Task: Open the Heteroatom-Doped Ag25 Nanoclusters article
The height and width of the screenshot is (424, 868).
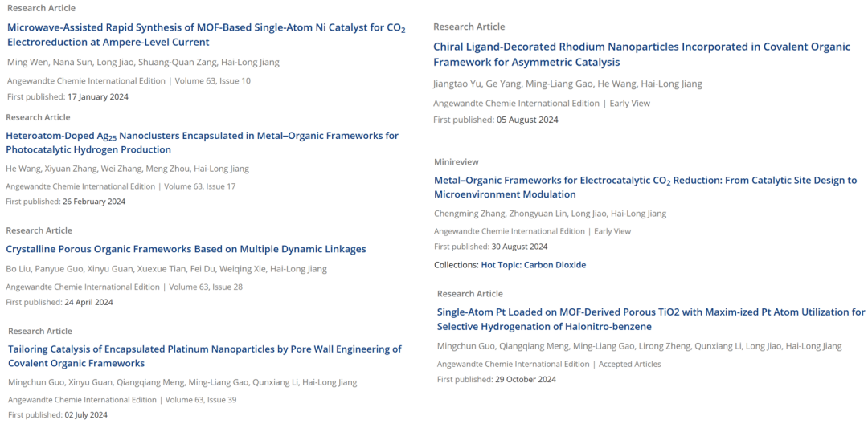Action: 202,143
